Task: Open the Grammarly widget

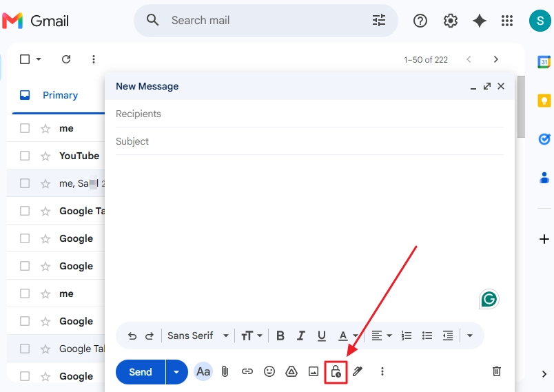Action: 489,299
